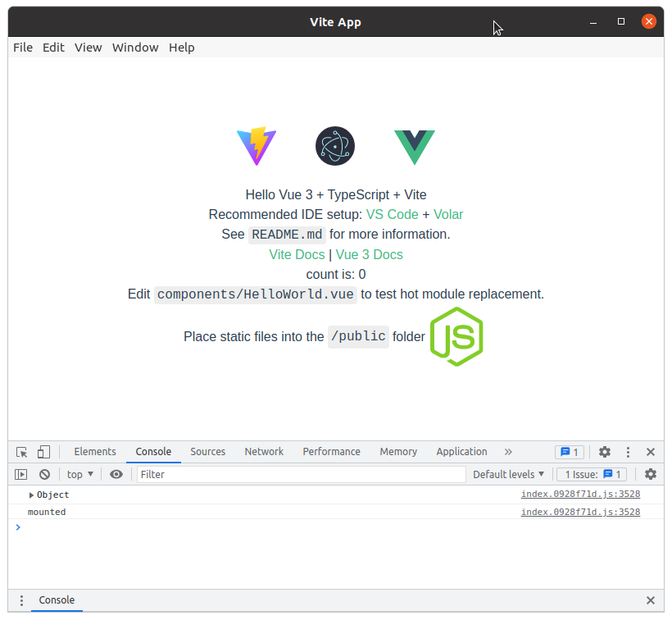Toggle the device toolbar icon

[x=43, y=452]
